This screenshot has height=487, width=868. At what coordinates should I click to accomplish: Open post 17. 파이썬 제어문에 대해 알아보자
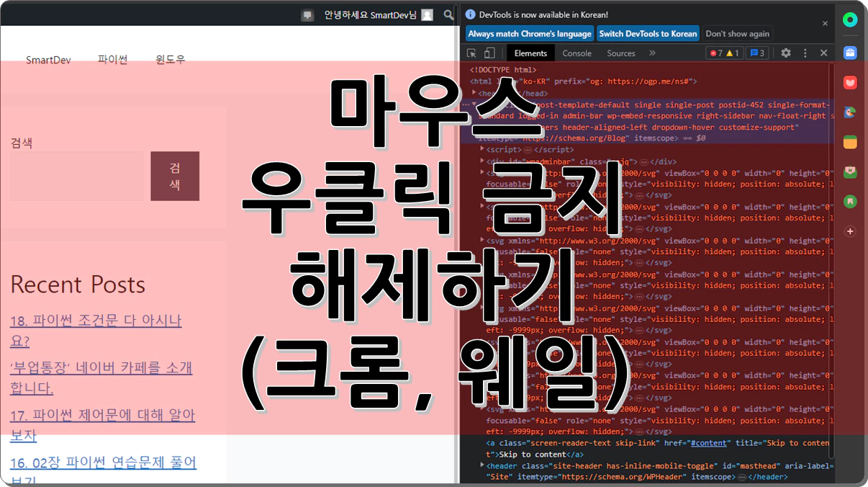pos(103,425)
